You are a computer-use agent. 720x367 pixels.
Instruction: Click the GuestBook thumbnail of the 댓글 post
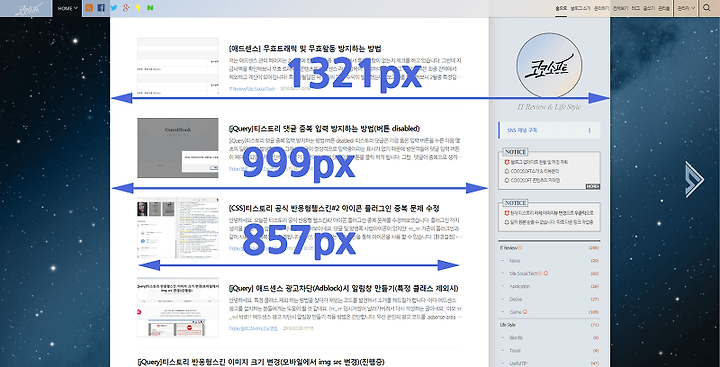pos(178,148)
